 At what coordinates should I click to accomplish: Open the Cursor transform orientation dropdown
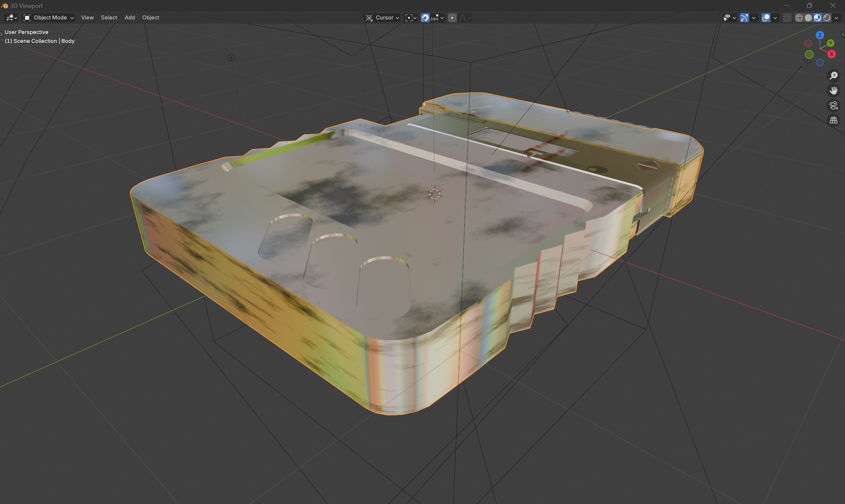coord(382,18)
